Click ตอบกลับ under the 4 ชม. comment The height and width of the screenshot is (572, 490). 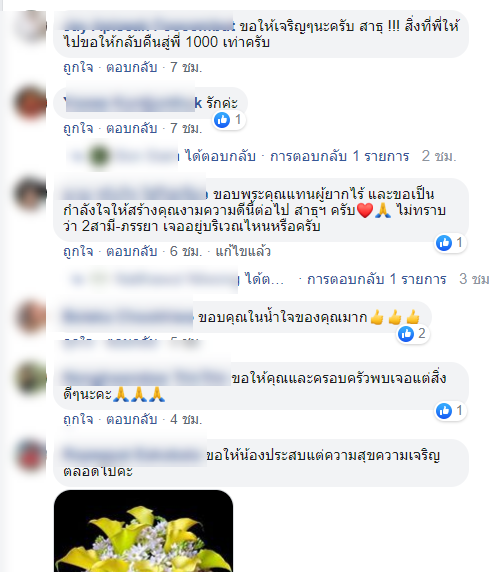pos(132,419)
